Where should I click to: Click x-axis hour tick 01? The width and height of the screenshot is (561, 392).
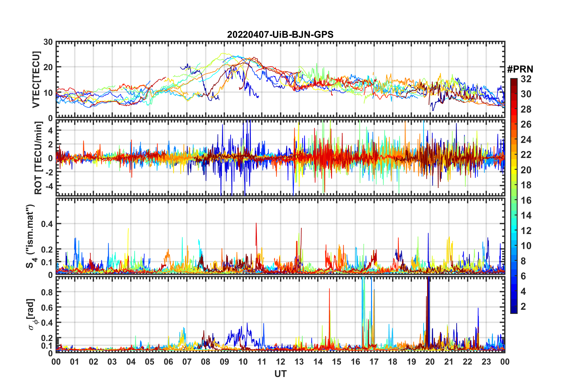tap(75, 362)
